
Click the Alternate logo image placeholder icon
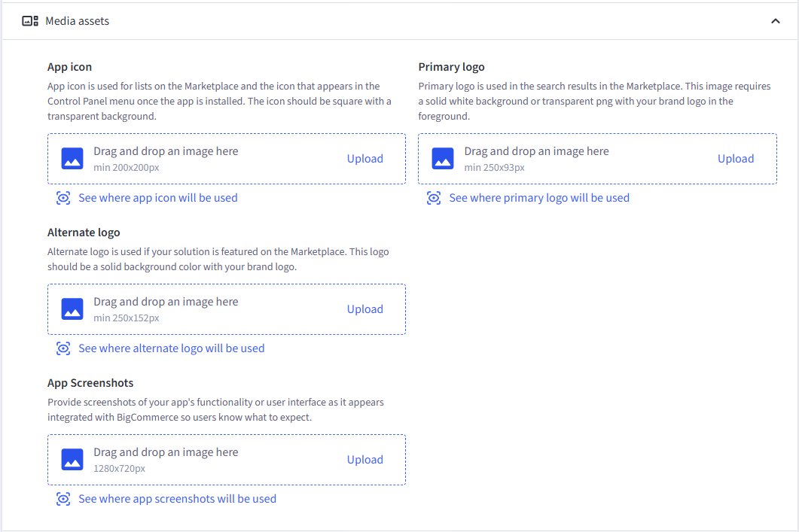click(x=72, y=309)
